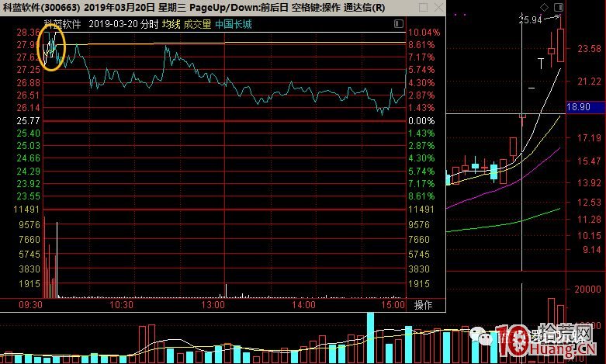Click the 均线 legend label

click(x=171, y=24)
